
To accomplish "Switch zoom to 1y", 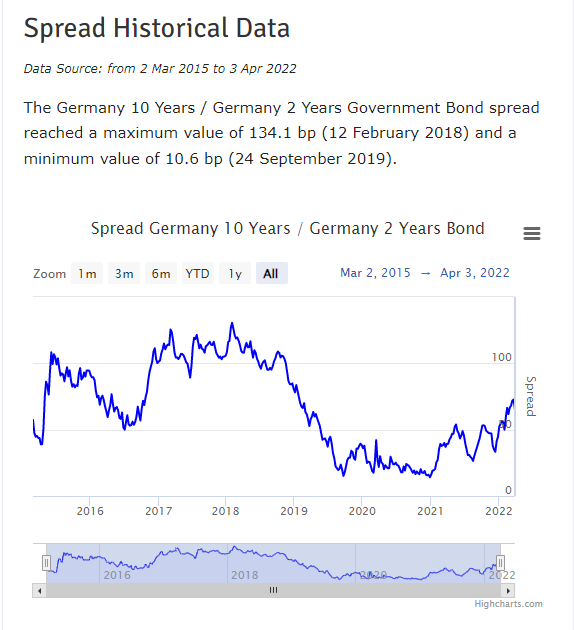I will coord(235,274).
